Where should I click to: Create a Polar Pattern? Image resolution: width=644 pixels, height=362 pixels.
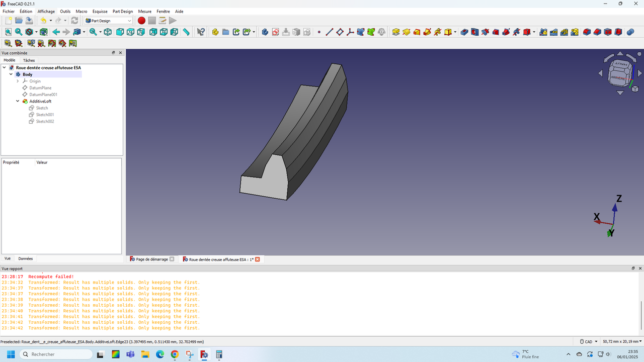tap(564, 32)
